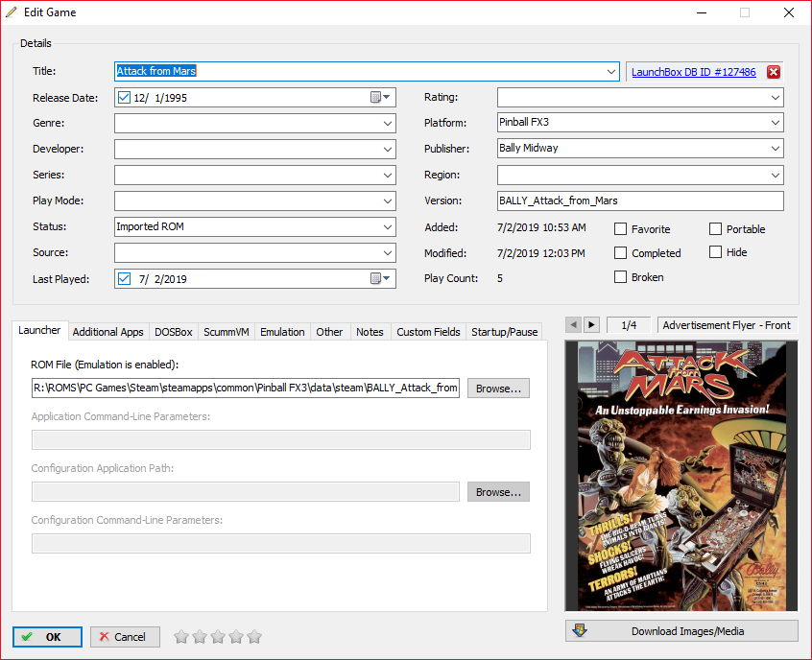Click Download Images/Media button
812x660 pixels.
click(x=681, y=631)
